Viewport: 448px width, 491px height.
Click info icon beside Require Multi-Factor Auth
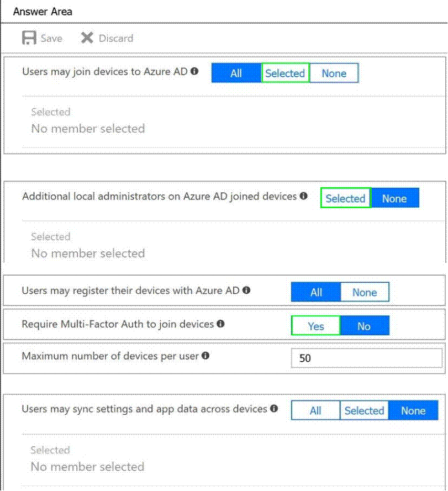220,324
